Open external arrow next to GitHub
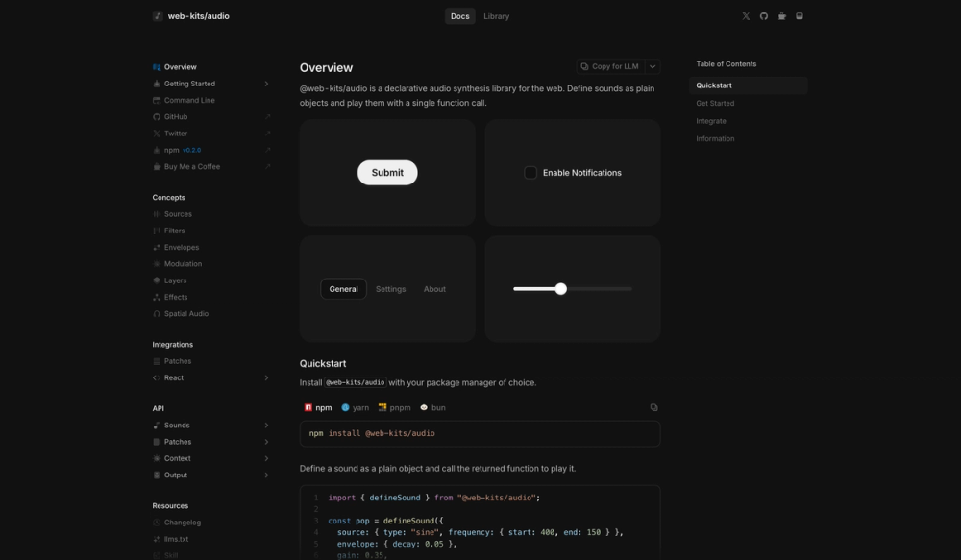This screenshot has height=560, width=961. (x=267, y=117)
